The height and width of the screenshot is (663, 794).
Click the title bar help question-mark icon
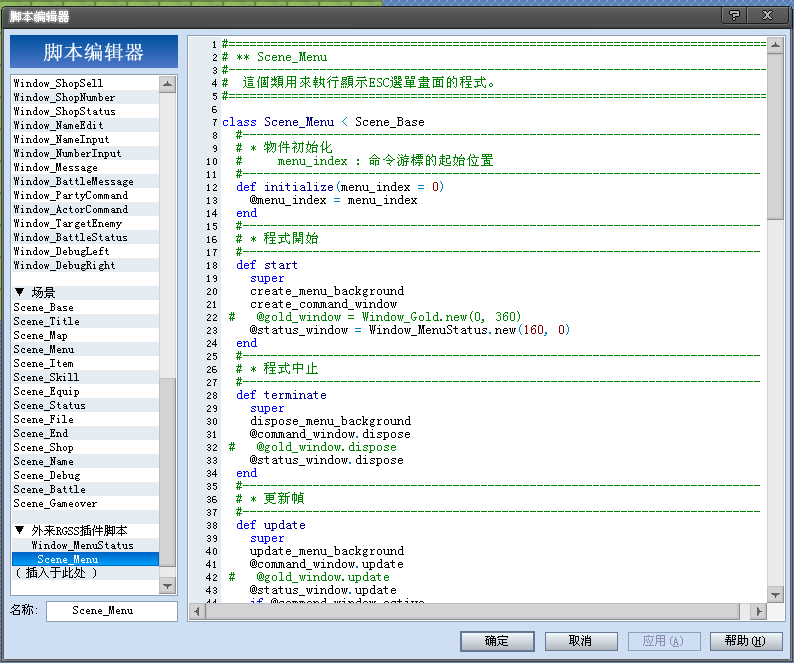click(735, 16)
